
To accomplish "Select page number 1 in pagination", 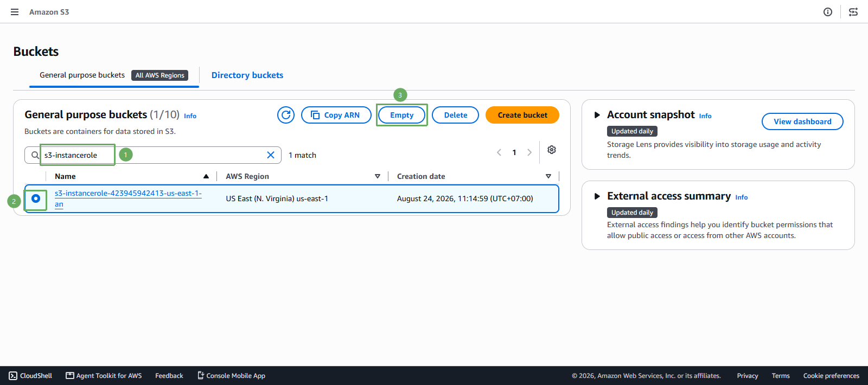I will coord(514,152).
